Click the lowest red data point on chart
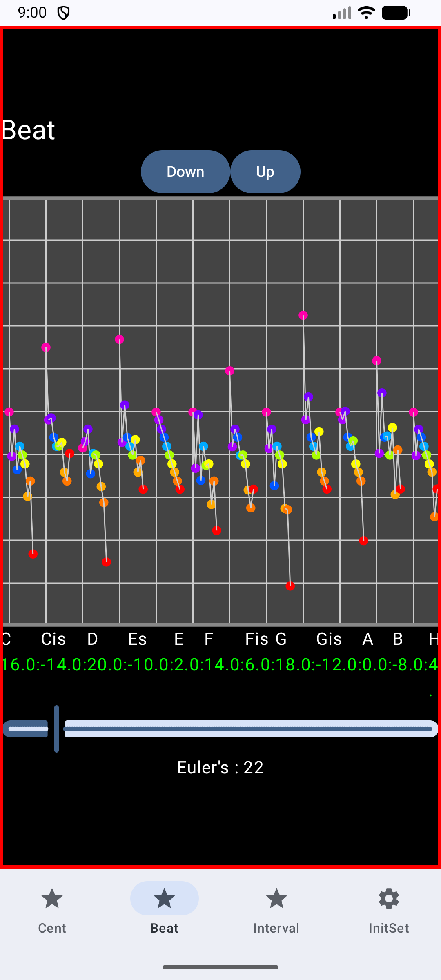 coord(290,586)
